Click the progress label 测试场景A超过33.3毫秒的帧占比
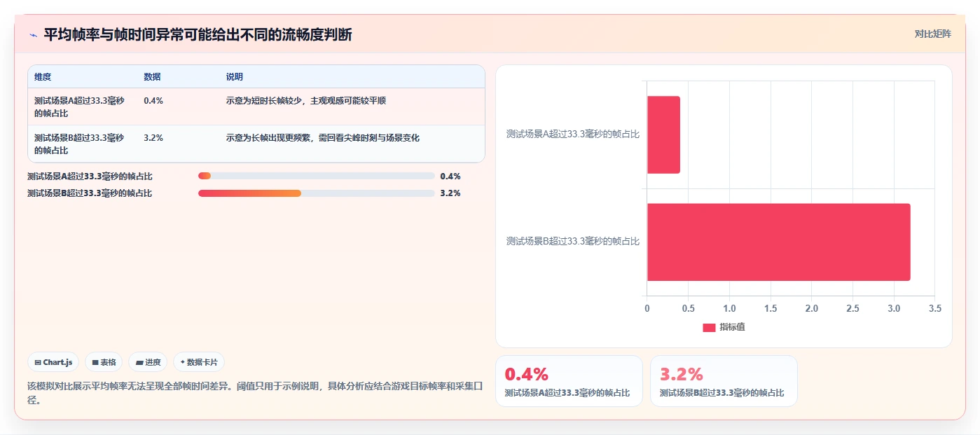 tap(90, 177)
